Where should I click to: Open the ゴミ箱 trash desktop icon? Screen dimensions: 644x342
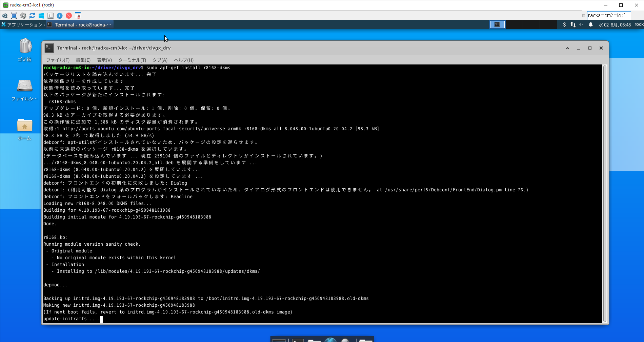tap(25, 50)
